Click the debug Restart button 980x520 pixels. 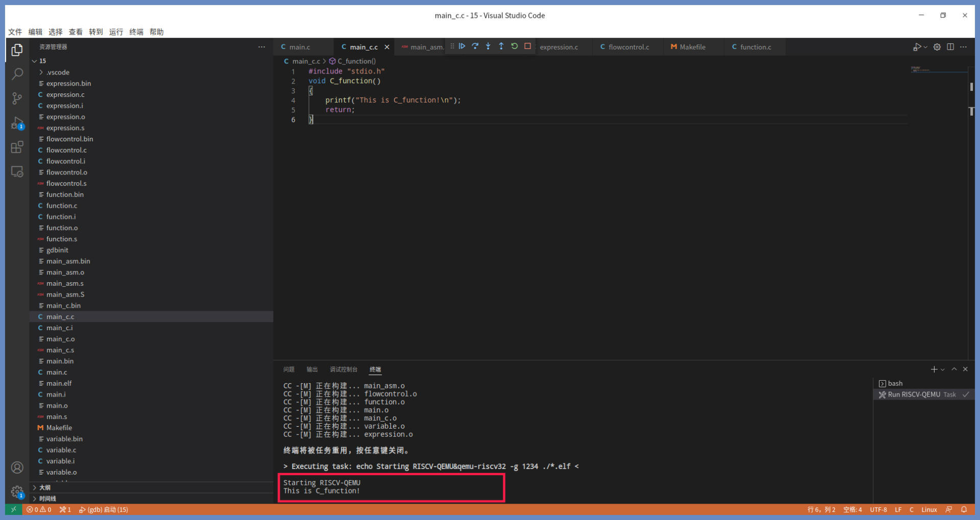coord(514,46)
